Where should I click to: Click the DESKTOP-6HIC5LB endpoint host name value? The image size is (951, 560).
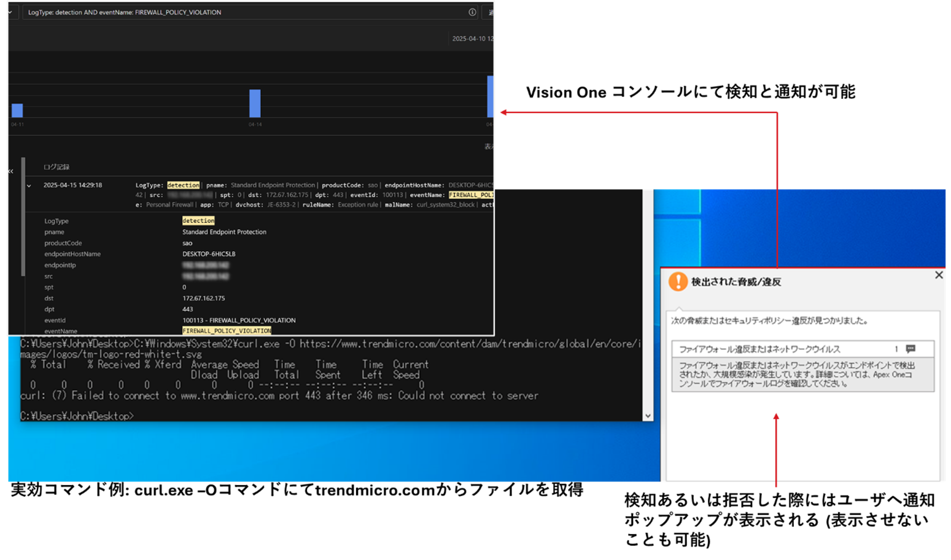coord(209,254)
